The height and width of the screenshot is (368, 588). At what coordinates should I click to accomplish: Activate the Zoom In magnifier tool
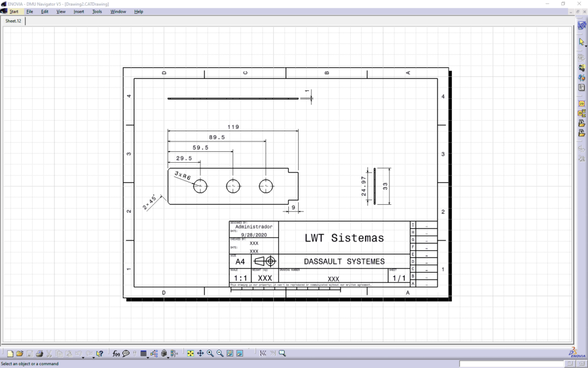pyautogui.click(x=209, y=353)
